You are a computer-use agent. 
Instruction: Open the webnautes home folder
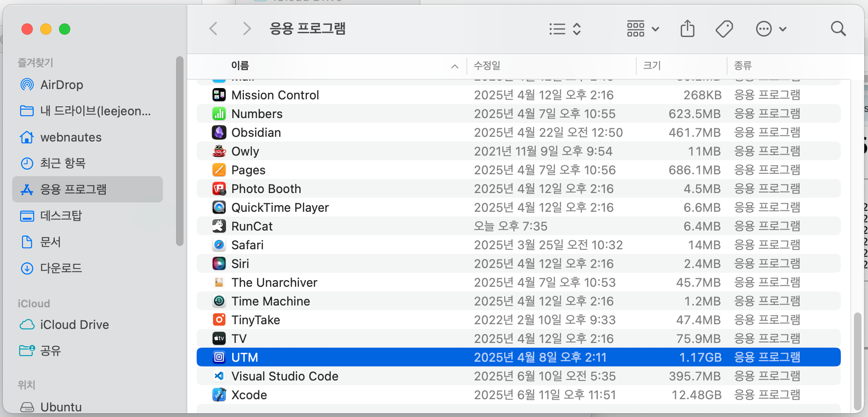88,137
